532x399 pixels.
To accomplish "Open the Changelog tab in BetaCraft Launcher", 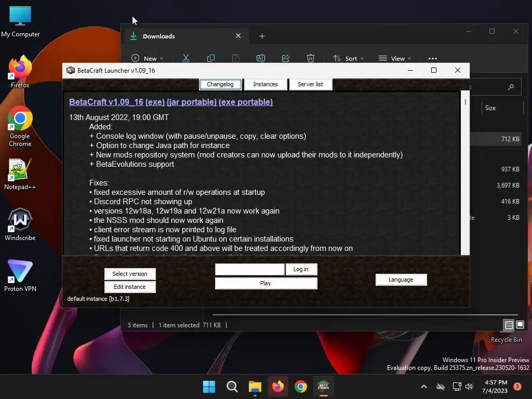I will tap(220, 84).
